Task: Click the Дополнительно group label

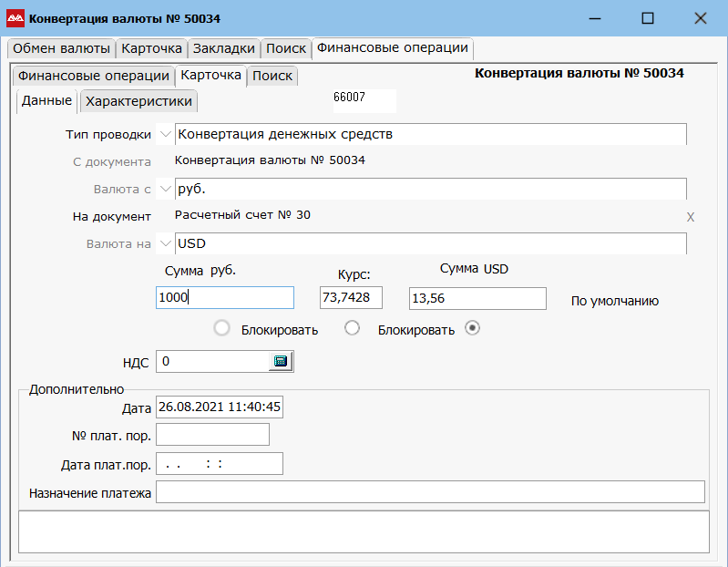Action: (77, 389)
